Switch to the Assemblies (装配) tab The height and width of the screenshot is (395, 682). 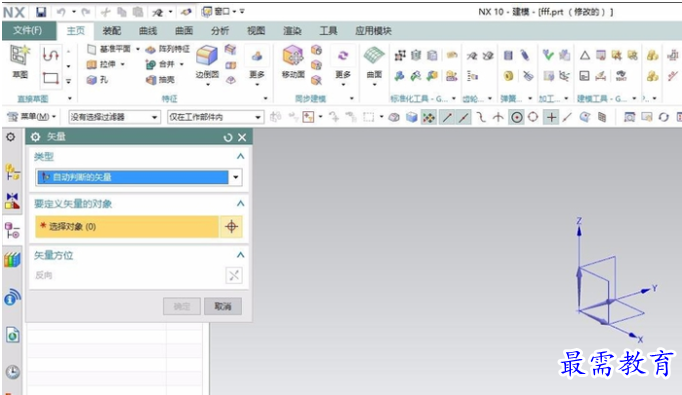coord(111,30)
